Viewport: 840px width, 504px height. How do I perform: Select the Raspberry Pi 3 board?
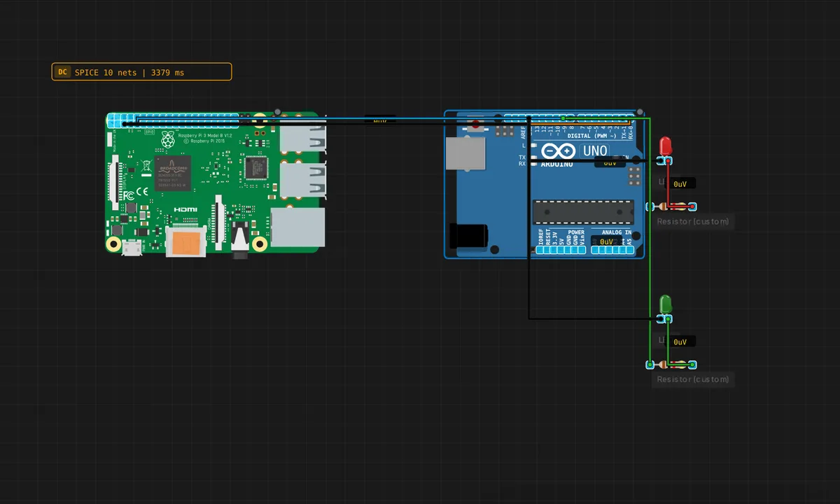[216, 185]
